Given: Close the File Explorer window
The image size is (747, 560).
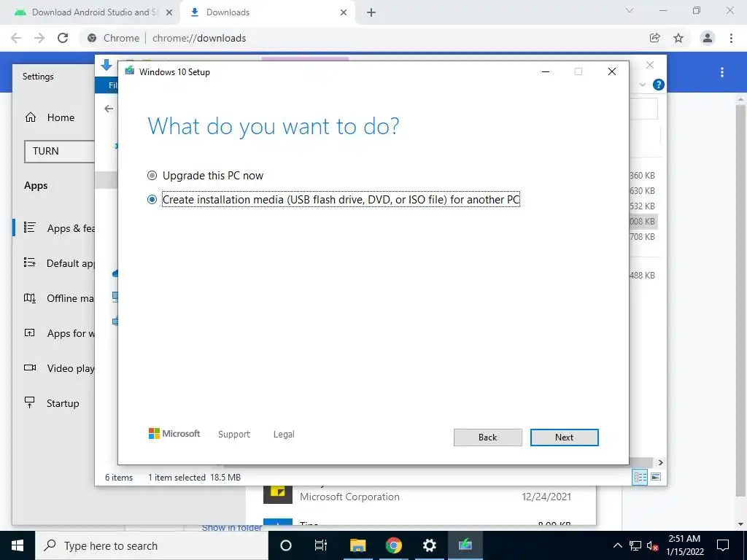Looking at the screenshot, I should pos(650,65).
